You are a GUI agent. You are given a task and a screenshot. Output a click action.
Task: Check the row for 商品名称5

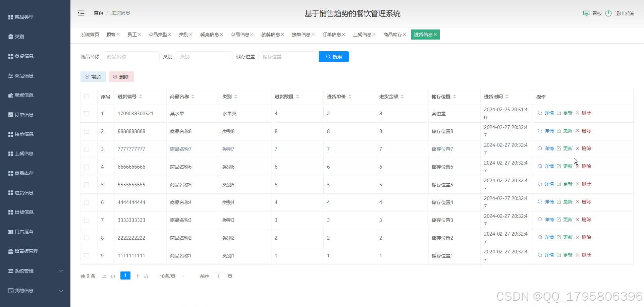coord(87,185)
